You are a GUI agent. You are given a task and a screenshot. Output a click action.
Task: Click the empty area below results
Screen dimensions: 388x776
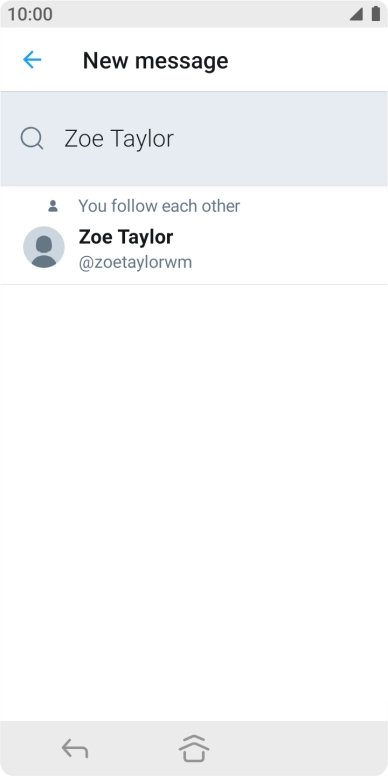click(194, 502)
